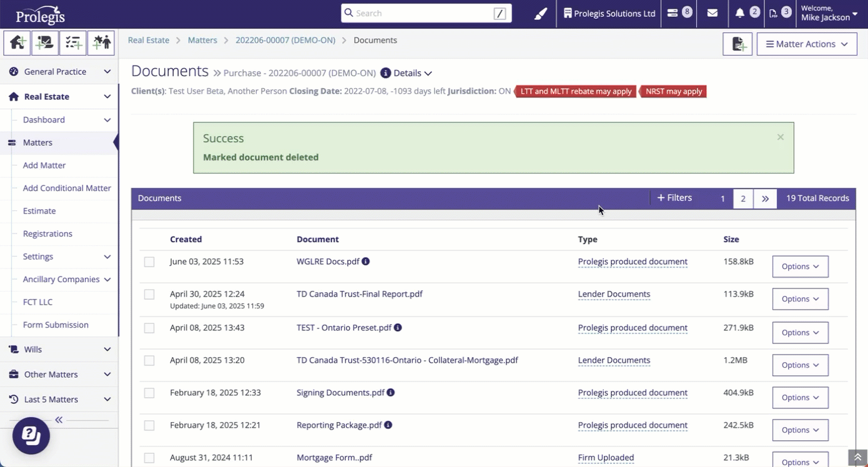Image resolution: width=868 pixels, height=467 pixels.
Task: Click the add document icon button
Action: pos(737,44)
